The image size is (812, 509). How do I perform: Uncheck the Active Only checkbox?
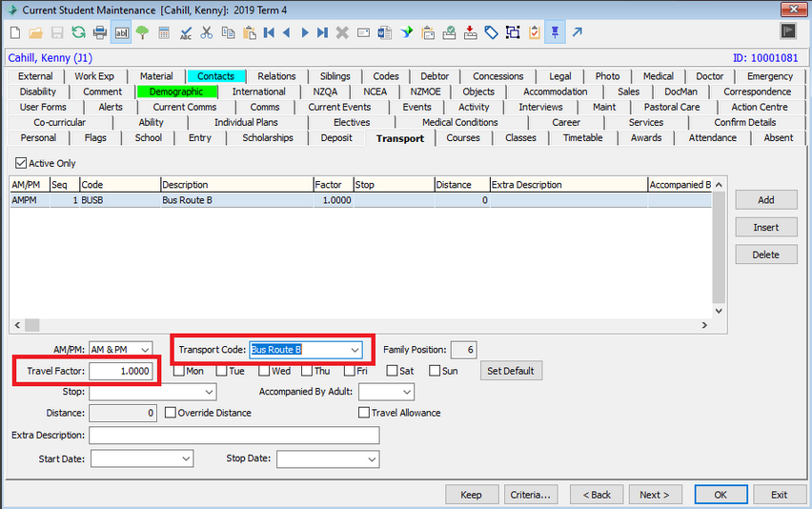click(22, 164)
